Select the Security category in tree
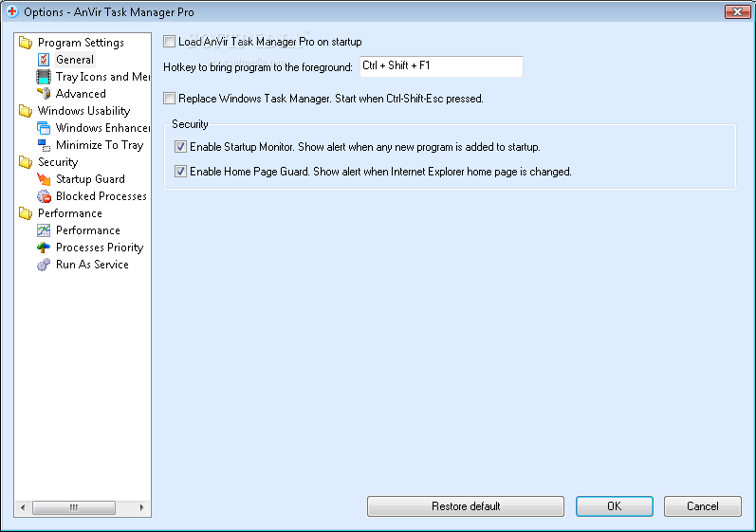Viewport: 756px width, 532px height. click(58, 162)
